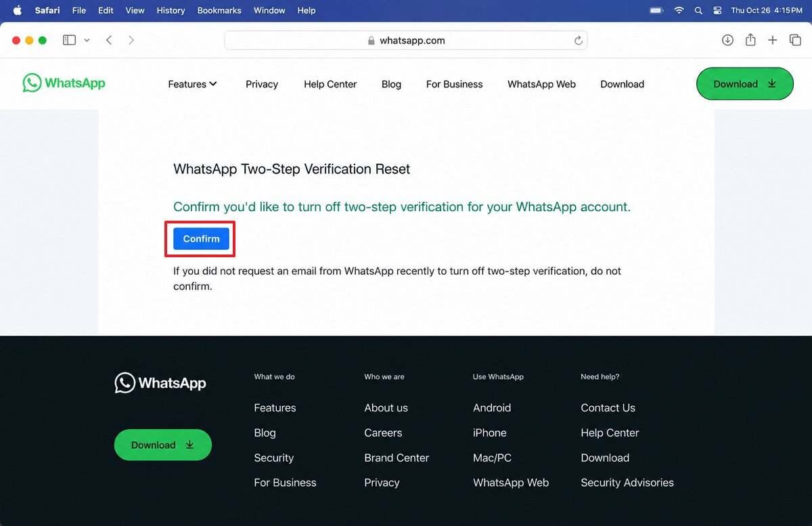Check the battery status icon
This screenshot has height=526, width=812.
pos(656,10)
